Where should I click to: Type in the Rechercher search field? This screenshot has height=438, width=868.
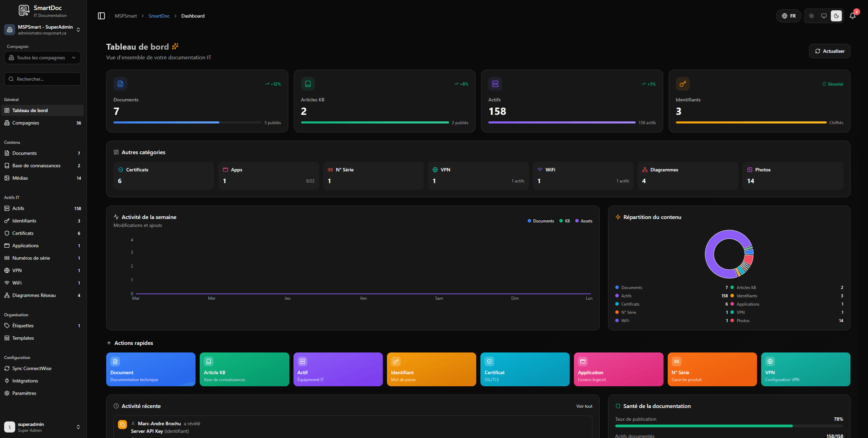42,79
